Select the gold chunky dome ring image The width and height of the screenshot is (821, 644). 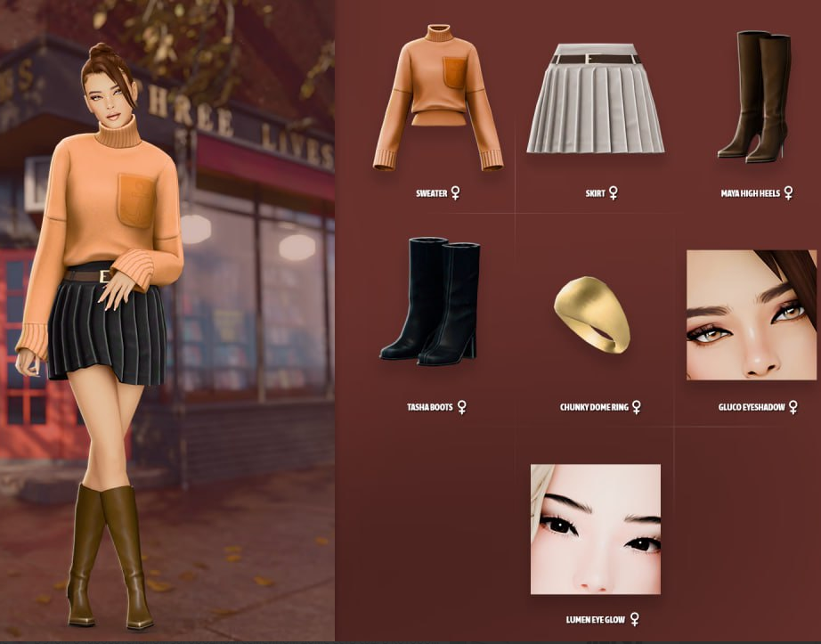(591, 314)
